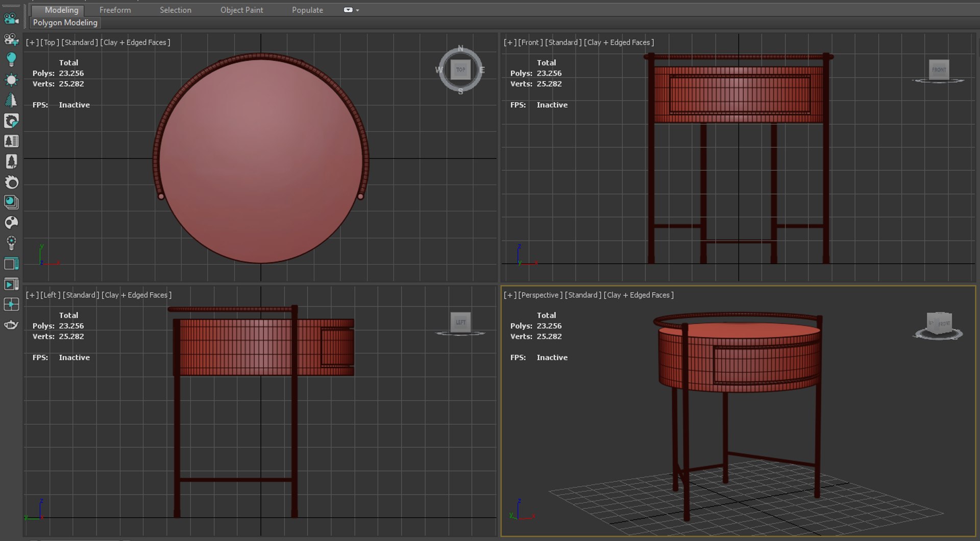The image size is (980, 541).
Task: Open the tree list panel icon
Action: pyautogui.click(x=11, y=141)
